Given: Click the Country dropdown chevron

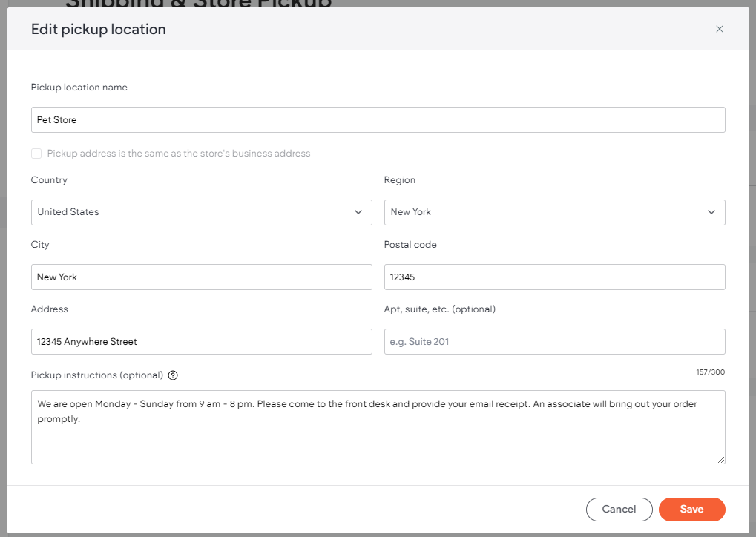Looking at the screenshot, I should tap(358, 212).
